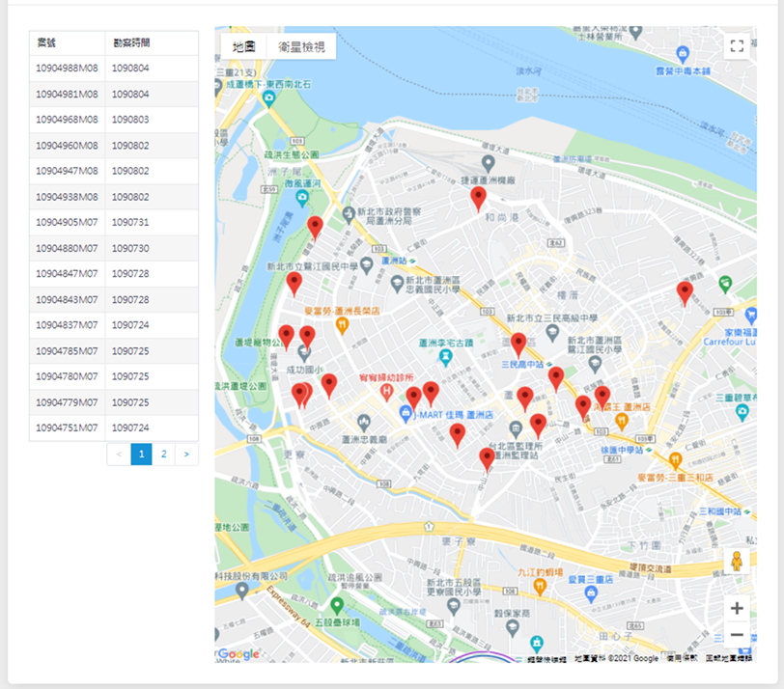The height and width of the screenshot is (689, 784).
Task: Select case row 10904960M08
Action: tap(114, 146)
